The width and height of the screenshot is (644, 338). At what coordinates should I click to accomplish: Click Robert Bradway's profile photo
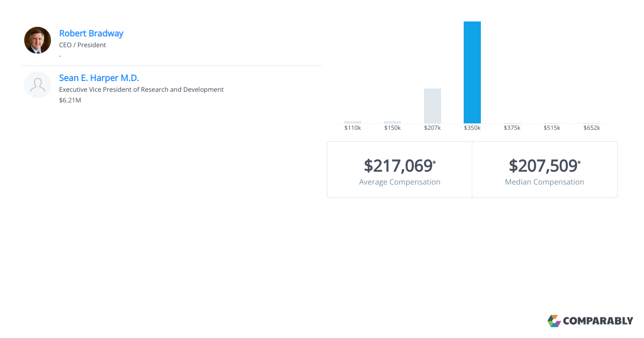(x=38, y=40)
